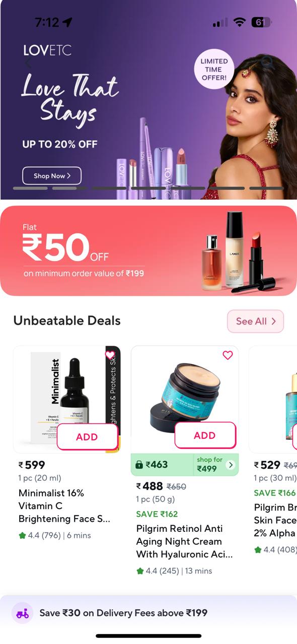Screen dimensions: 297x644
Task: Open the Flat ₹50 OFF promo banner
Action: pos(148,251)
